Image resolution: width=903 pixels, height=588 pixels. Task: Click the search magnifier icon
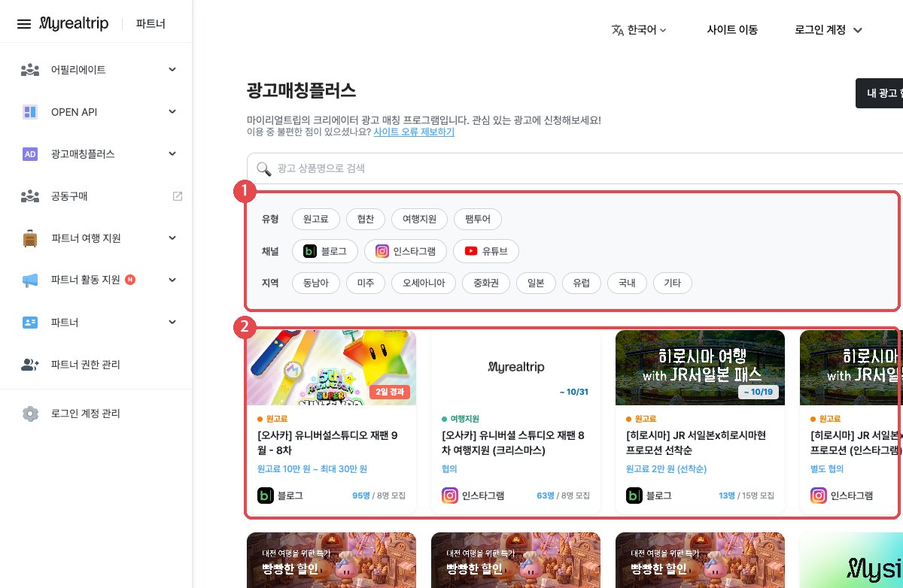264,168
